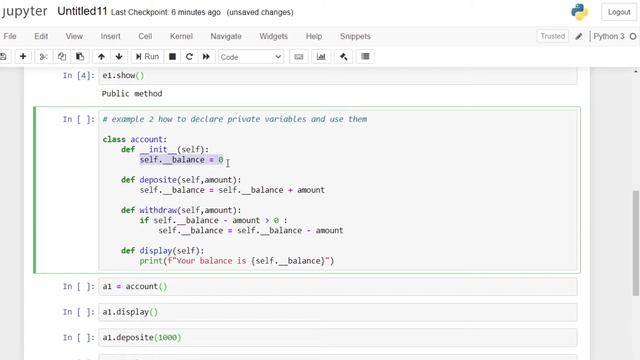This screenshot has width=640, height=360.
Task: Click the example 2 comment line
Action: 235,119
